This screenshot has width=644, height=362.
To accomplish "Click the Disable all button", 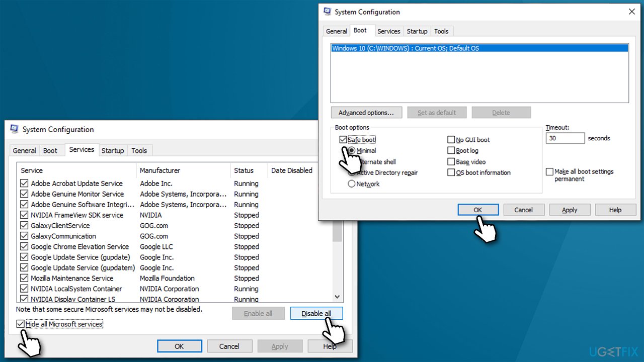I will (316, 313).
